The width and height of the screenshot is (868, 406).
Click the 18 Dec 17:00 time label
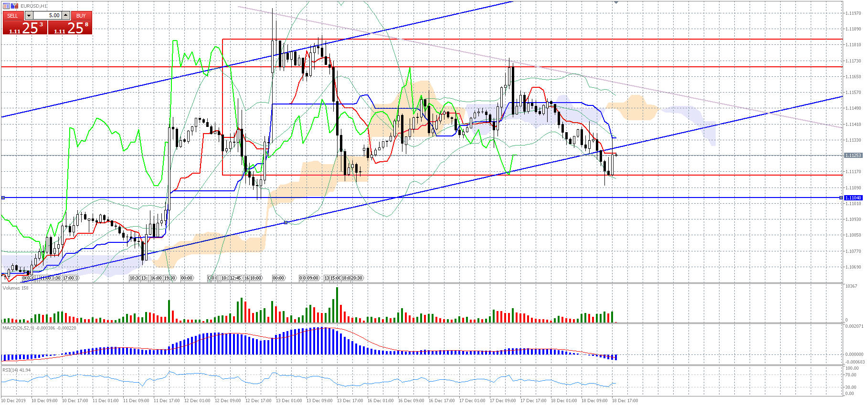[625, 401]
